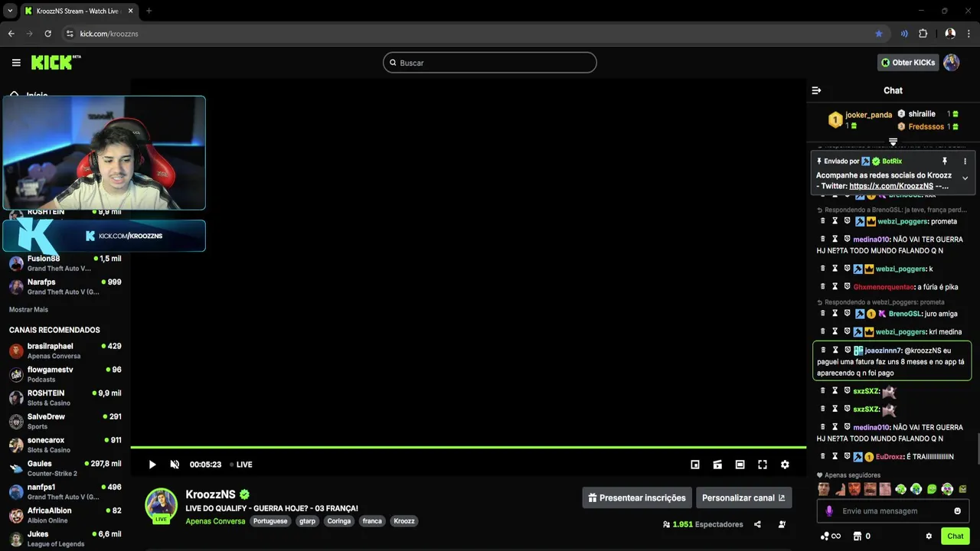980x551 pixels.
Task: Open the emoji picker in chat input
Action: 957,511
